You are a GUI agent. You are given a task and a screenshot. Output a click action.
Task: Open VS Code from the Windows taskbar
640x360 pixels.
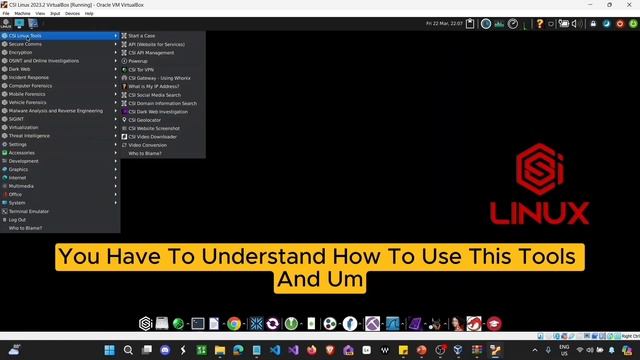click(x=275, y=350)
